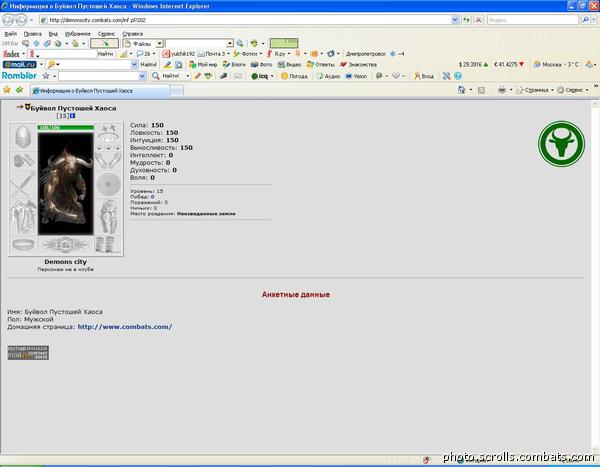Click the Print icon on command bar

click(x=502, y=90)
